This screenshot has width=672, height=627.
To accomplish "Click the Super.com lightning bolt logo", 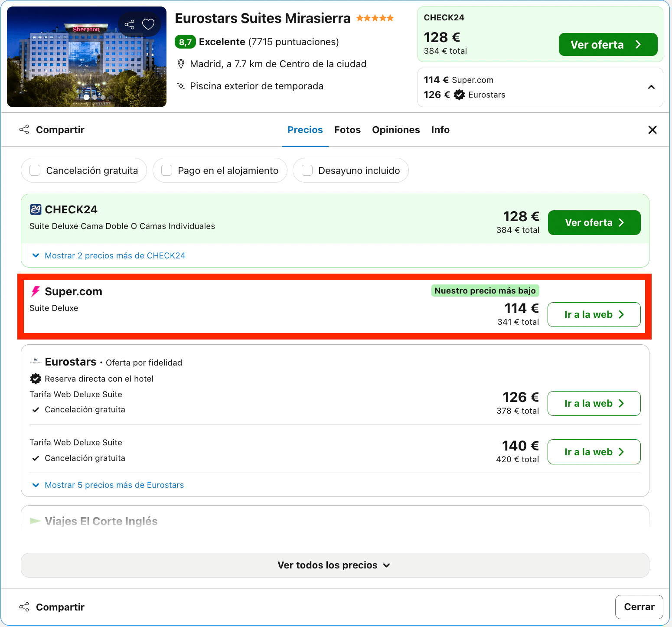I will pyautogui.click(x=36, y=291).
